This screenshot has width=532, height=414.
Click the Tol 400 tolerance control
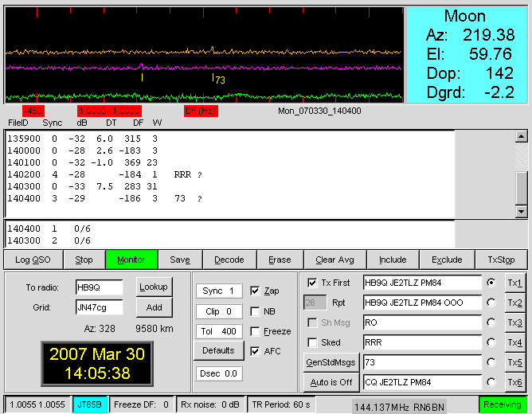tap(218, 331)
